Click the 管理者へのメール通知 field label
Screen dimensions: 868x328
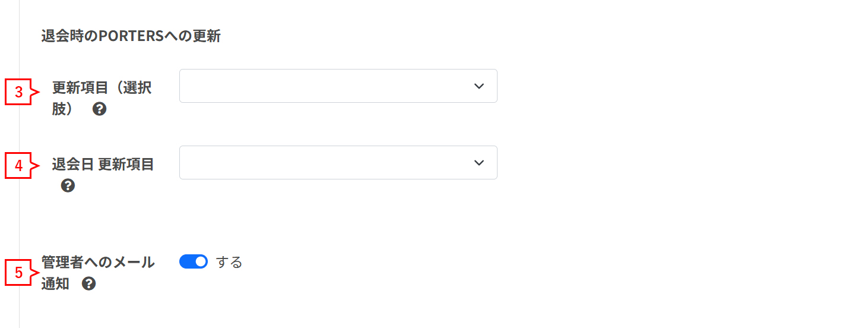pyautogui.click(x=98, y=273)
